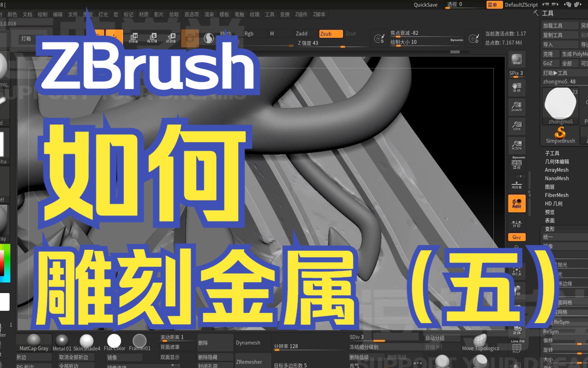Expand the ArrayMesh section

556,170
